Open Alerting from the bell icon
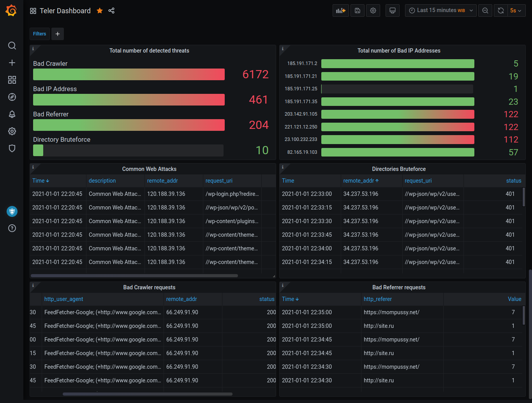Image resolution: width=532 pixels, height=403 pixels. coord(12,114)
